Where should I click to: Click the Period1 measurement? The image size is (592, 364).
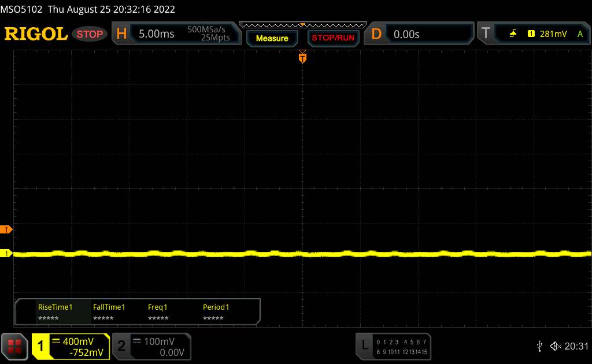click(x=216, y=313)
